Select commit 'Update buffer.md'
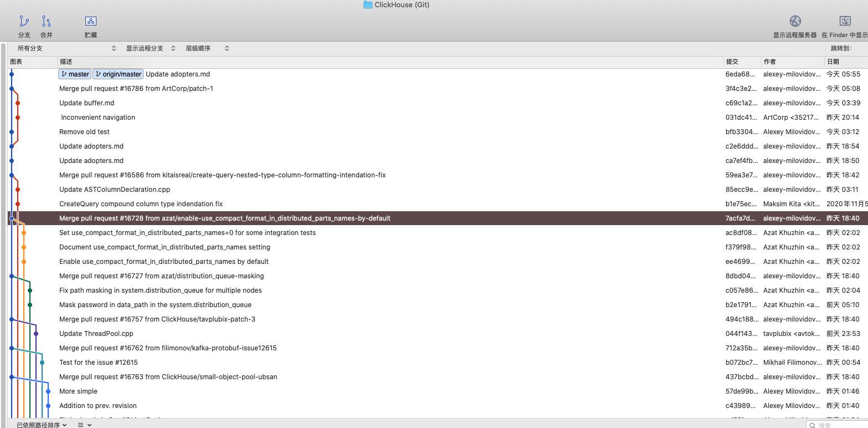Screen dimensions: 868x428 (438, 103)
